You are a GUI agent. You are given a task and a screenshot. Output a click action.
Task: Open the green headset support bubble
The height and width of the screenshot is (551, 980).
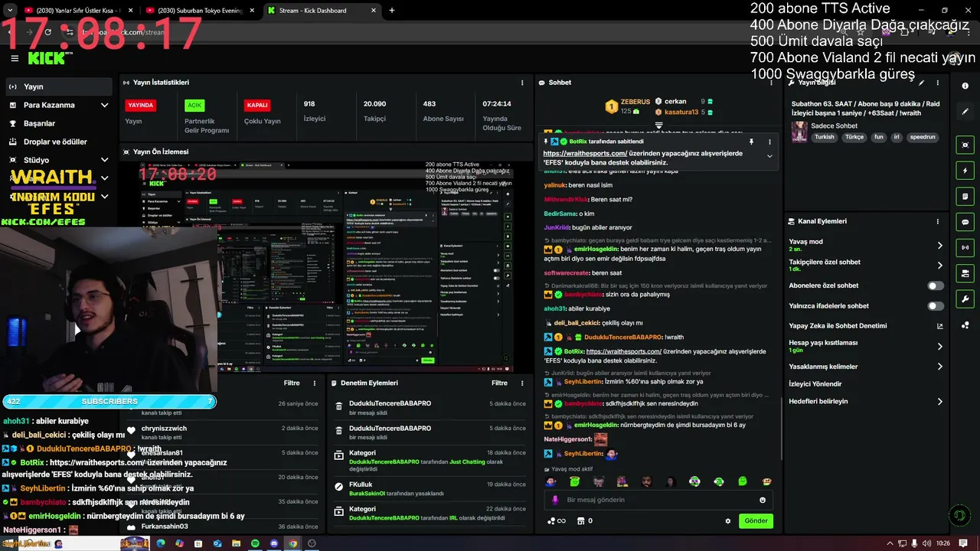tap(959, 516)
